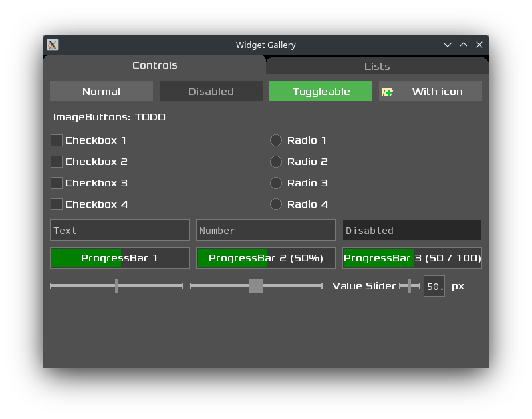Tick Checkbox 2
Screen dimensions: 532x419
57,162
